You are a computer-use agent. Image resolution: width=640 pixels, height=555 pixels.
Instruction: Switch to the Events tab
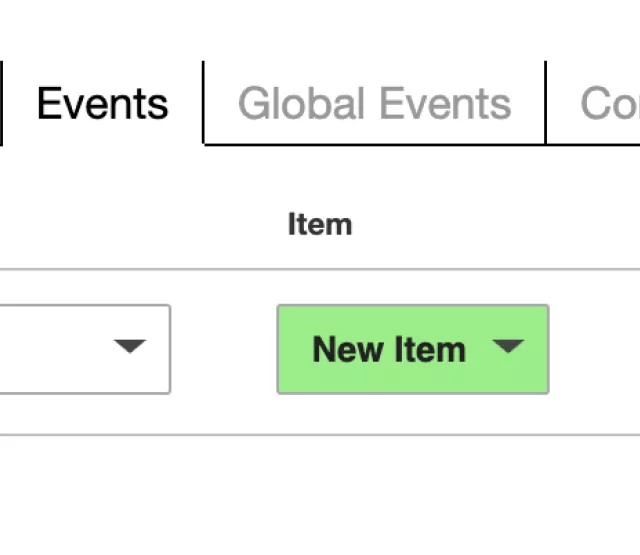tap(102, 104)
